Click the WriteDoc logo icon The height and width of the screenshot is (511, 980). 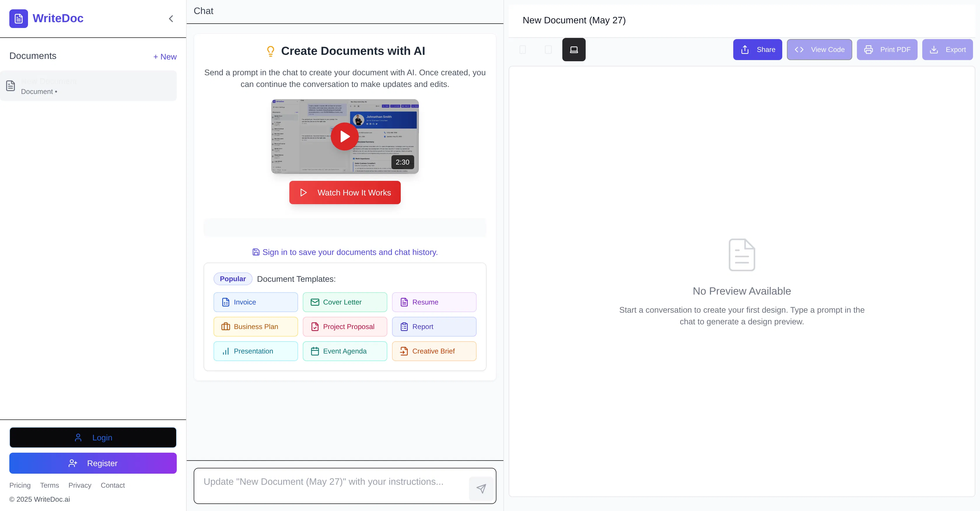point(18,18)
